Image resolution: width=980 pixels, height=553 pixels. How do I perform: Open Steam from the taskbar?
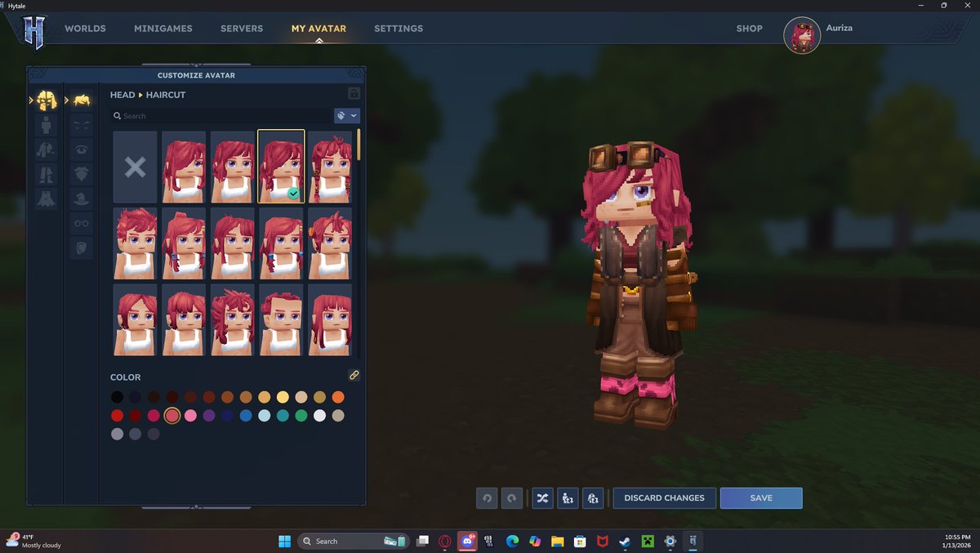(624, 541)
